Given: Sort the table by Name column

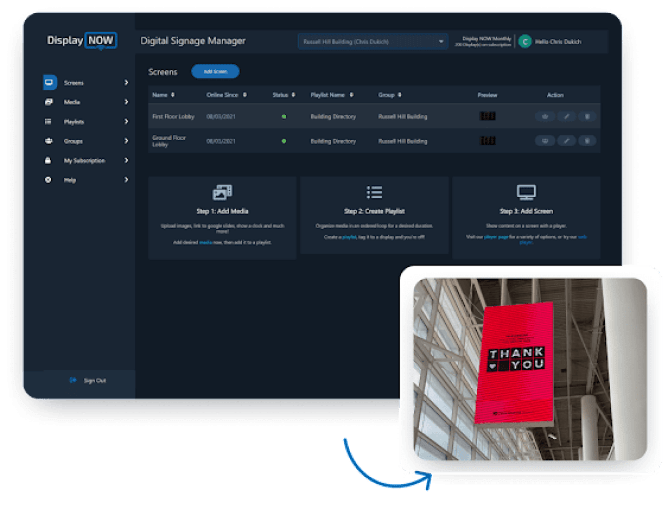Looking at the screenshot, I should (165, 95).
